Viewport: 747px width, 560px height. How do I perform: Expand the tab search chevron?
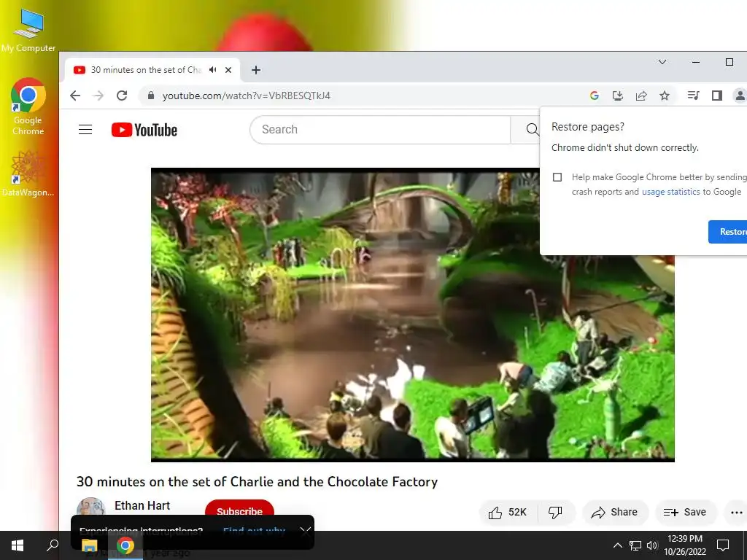[662, 62]
